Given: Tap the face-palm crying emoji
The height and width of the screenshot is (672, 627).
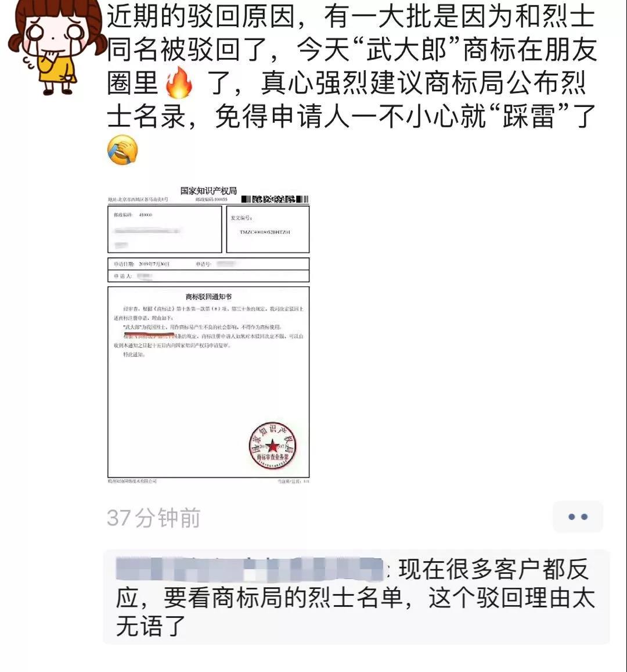Looking at the screenshot, I should coord(122,150).
